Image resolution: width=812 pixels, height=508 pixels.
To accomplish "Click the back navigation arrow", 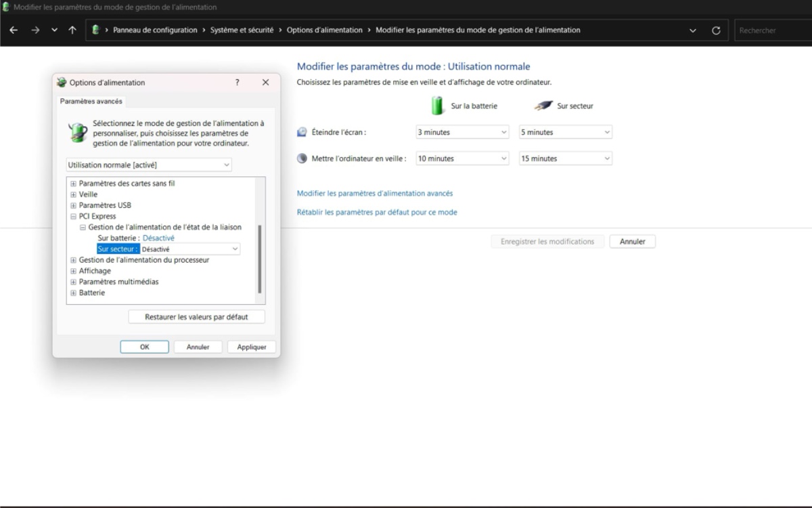I will coord(14,30).
